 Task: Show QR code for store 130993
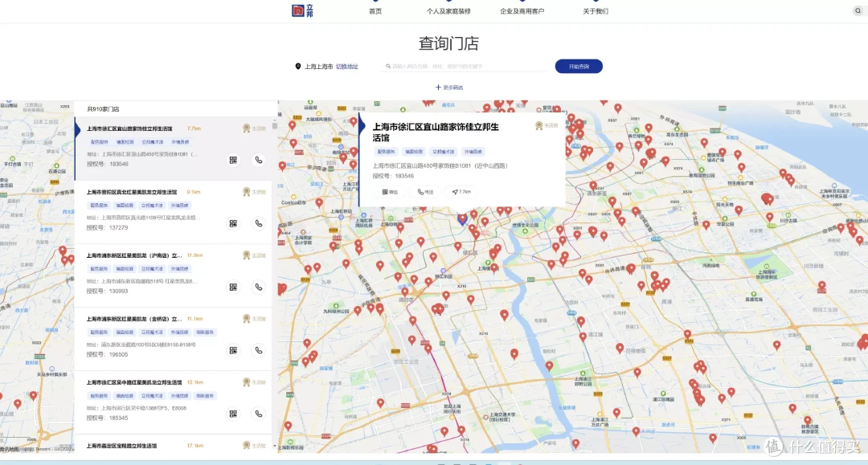click(x=233, y=287)
